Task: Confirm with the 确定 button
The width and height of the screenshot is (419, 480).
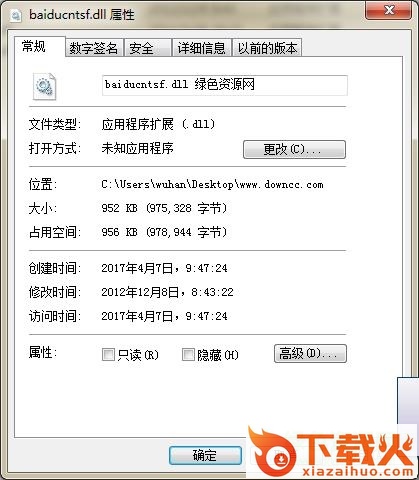Action: coord(205,455)
